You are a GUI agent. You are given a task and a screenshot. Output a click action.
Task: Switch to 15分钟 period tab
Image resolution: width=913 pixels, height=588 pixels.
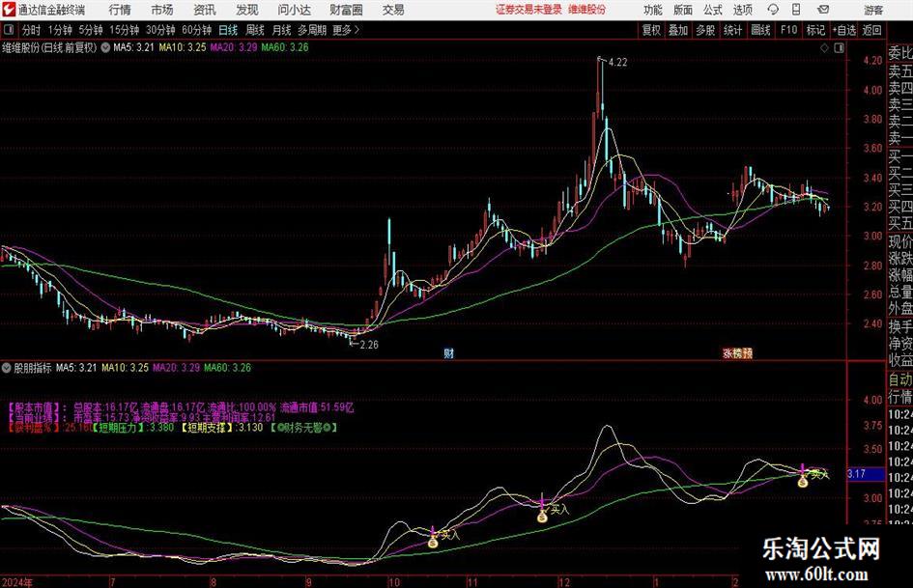pos(125,30)
